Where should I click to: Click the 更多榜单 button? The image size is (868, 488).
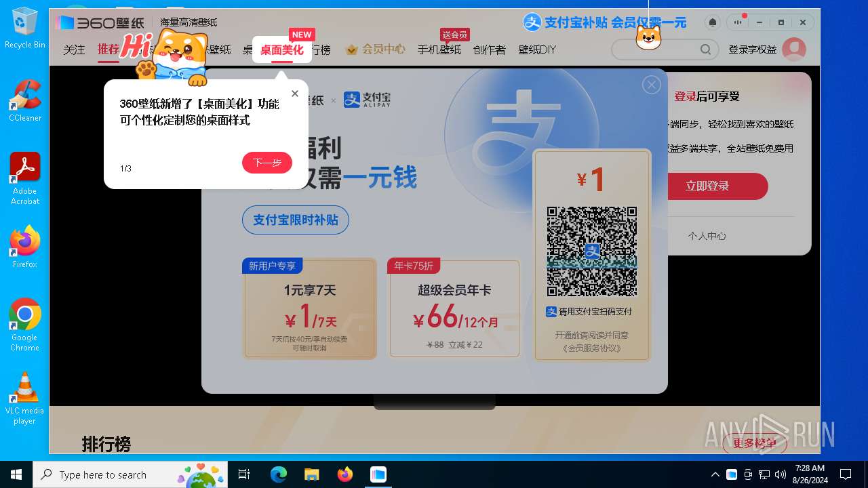[755, 443]
